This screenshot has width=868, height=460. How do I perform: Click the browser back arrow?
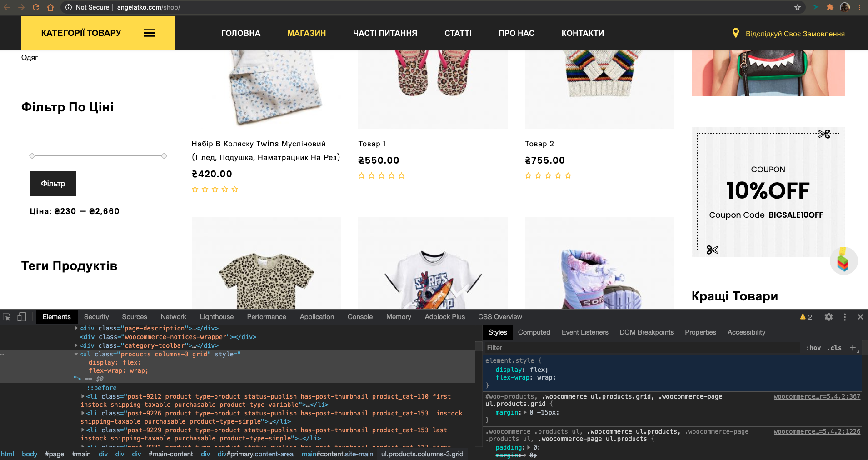(x=6, y=7)
